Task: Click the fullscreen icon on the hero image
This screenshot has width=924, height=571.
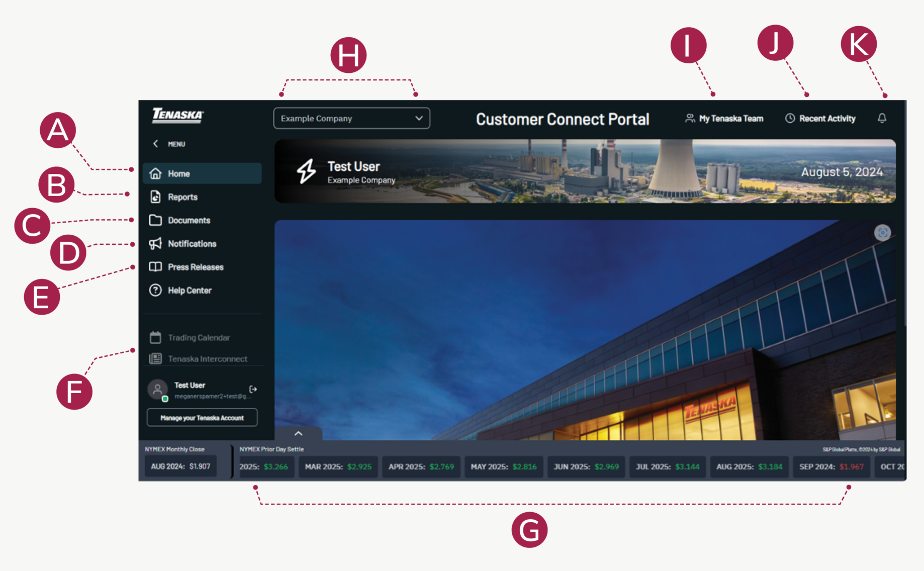Action: click(882, 233)
